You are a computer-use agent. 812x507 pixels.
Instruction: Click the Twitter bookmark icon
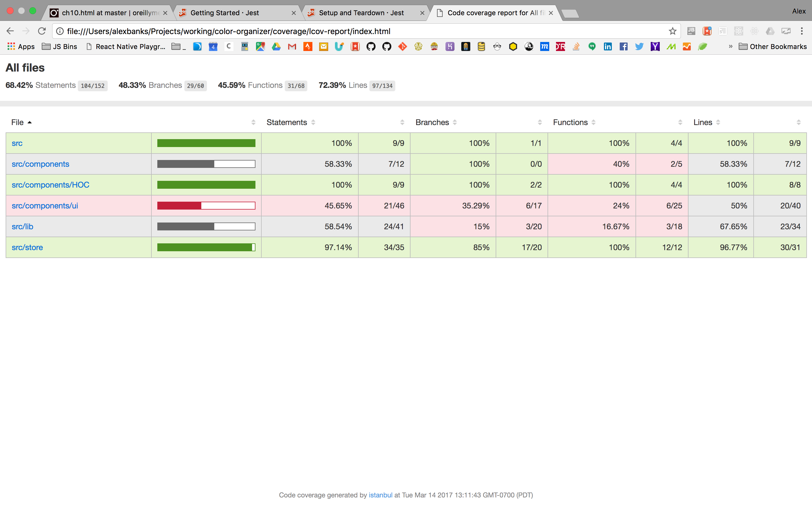pos(639,46)
